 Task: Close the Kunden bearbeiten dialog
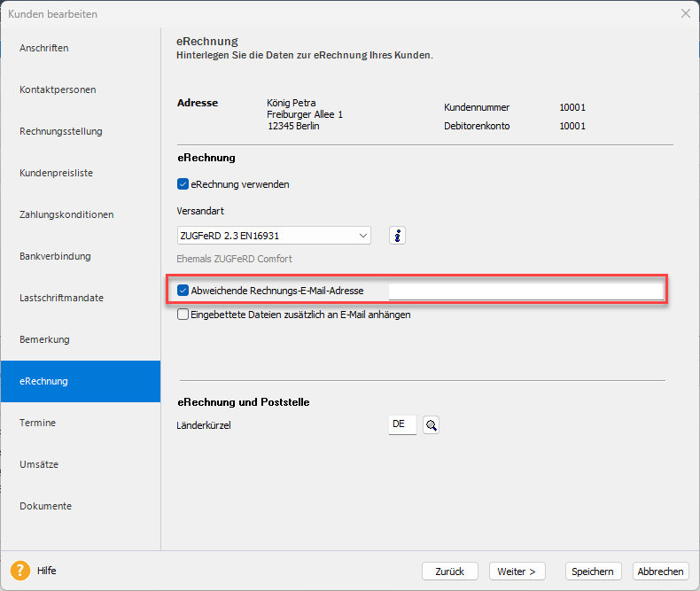click(686, 14)
